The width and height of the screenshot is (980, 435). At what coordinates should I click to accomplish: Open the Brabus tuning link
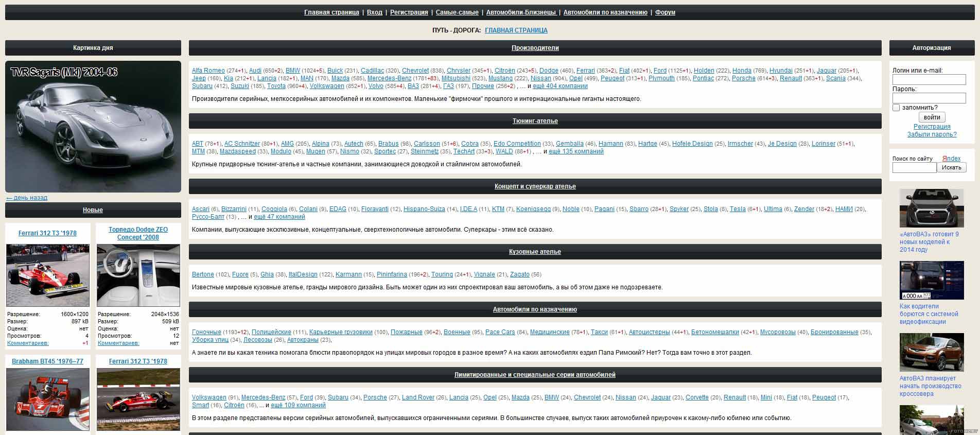[389, 144]
